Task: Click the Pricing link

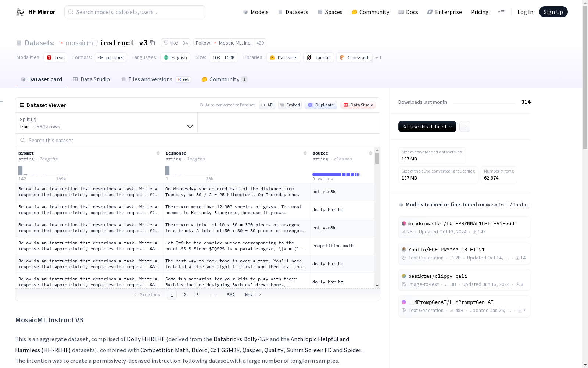Action: (480, 12)
